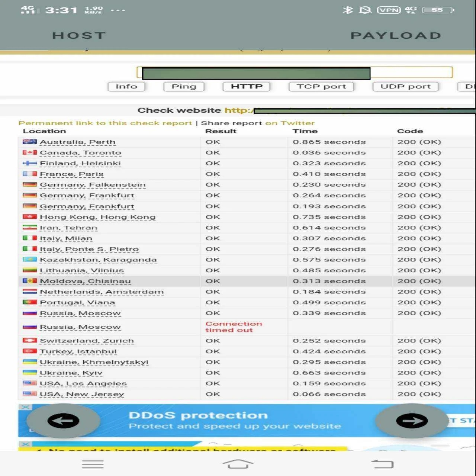Open Switzerland, Zurich location link

point(87,341)
